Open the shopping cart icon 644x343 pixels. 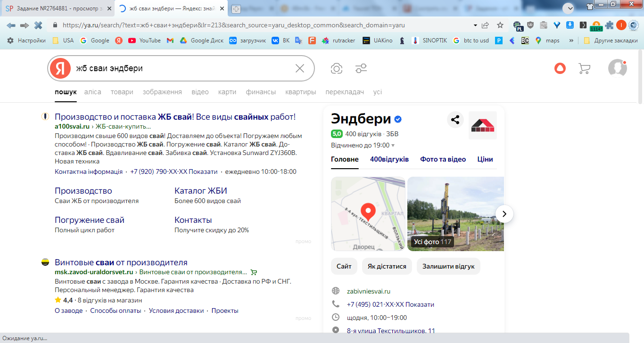click(584, 69)
